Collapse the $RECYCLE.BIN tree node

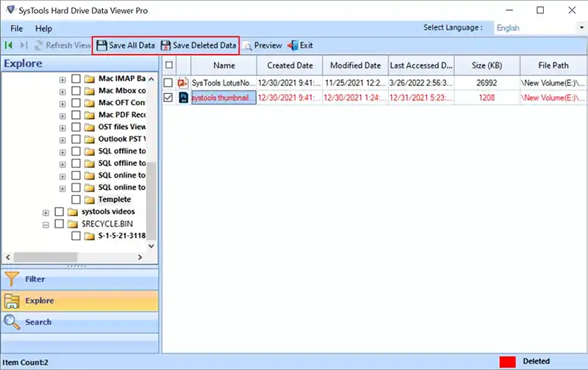coord(46,225)
